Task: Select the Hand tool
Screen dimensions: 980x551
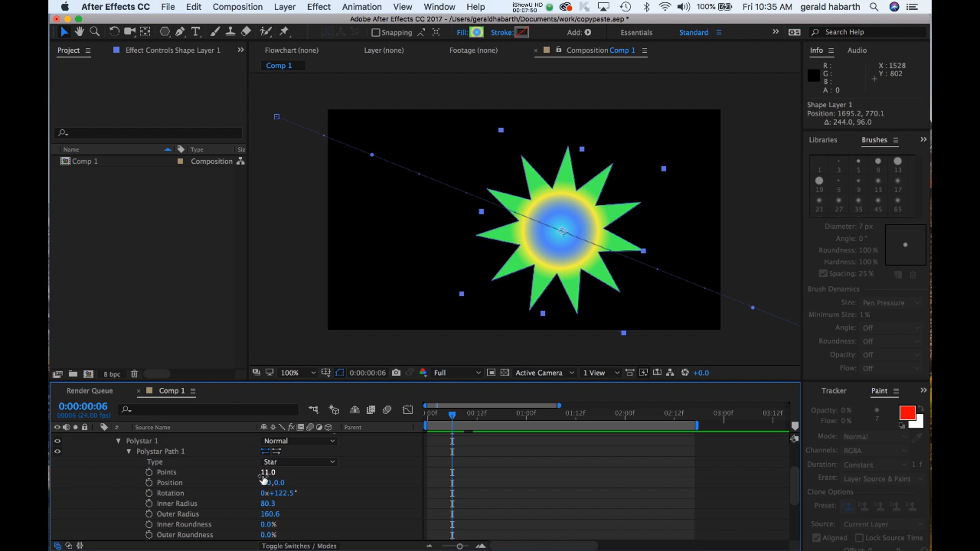Action: coord(79,32)
